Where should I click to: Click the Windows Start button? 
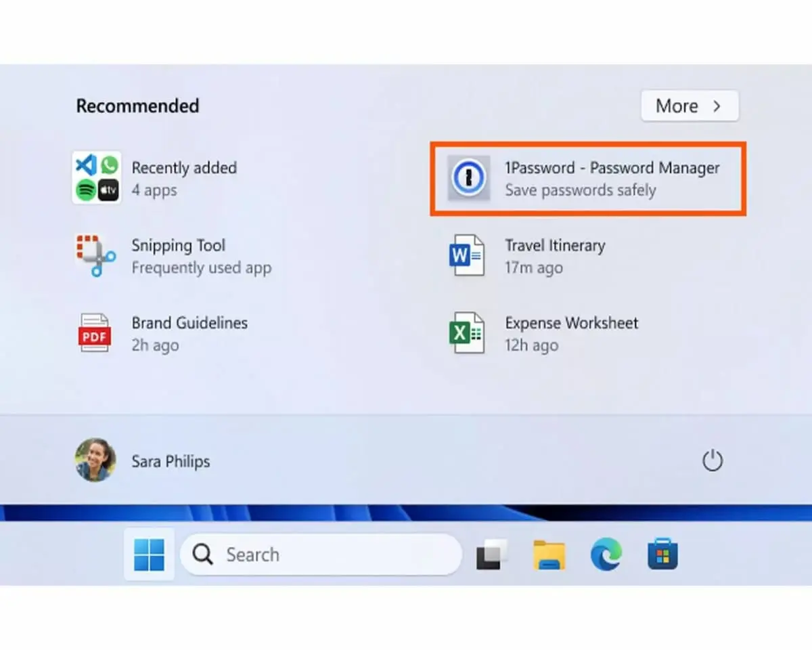[x=149, y=555]
